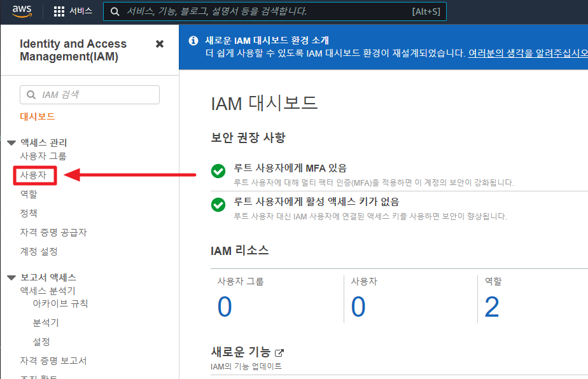Click the top search magnifier icon

click(115, 11)
